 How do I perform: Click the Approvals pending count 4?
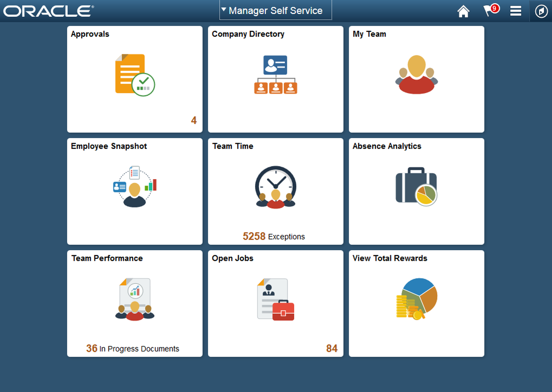[194, 120]
